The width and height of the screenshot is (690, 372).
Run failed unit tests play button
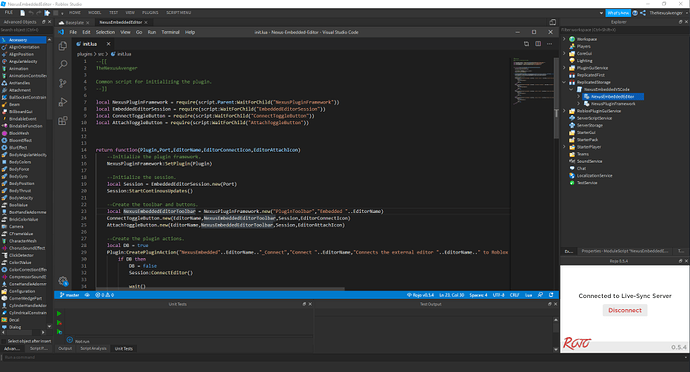[x=59, y=323]
